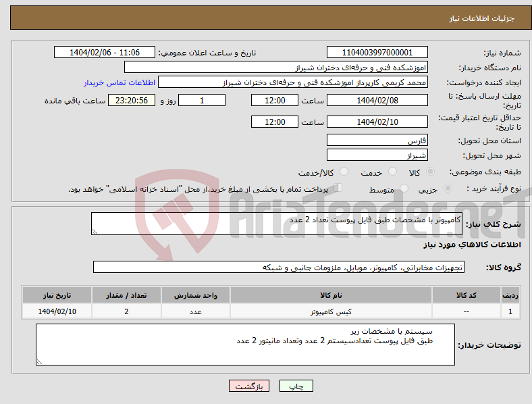Click the price validity time 12:00 field
The height and width of the screenshot is (404, 532).
275,122
